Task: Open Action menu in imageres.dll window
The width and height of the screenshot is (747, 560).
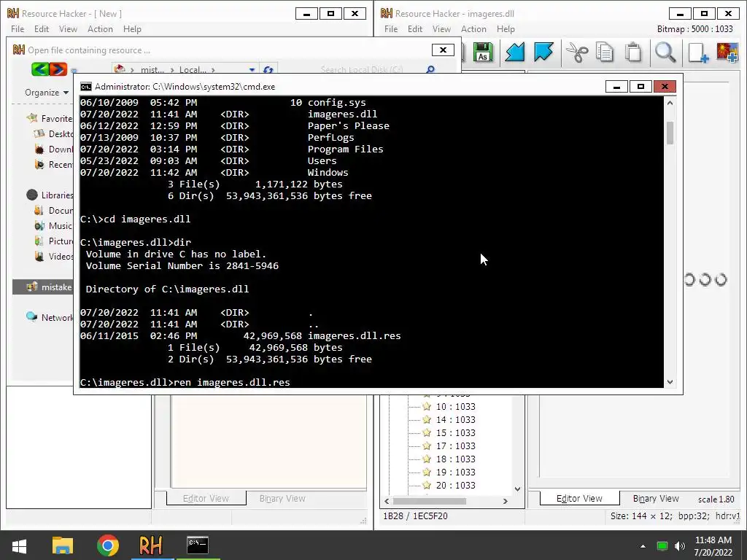Action: [473, 29]
